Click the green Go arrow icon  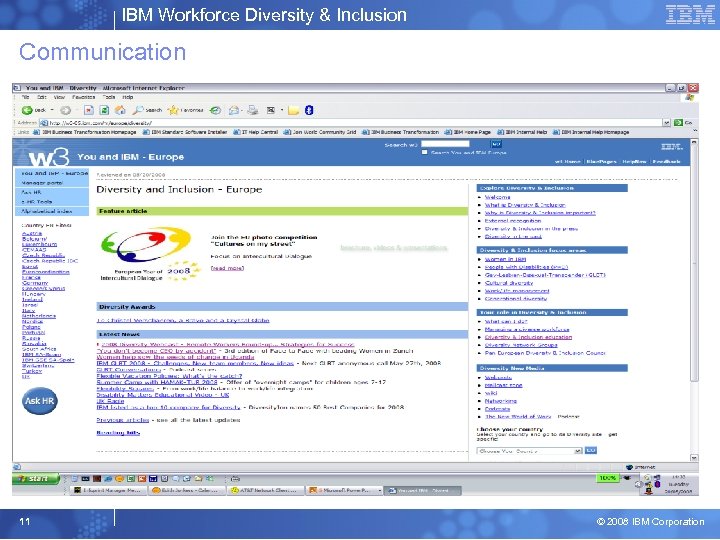(x=678, y=123)
